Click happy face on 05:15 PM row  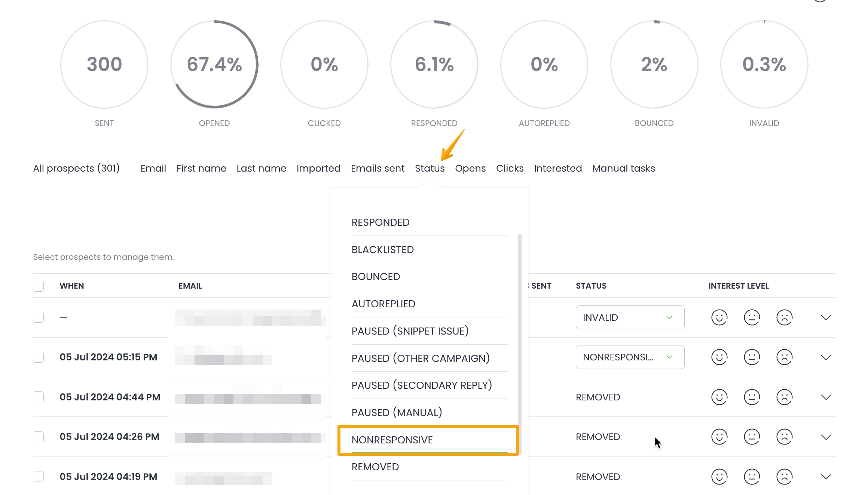[x=719, y=357]
